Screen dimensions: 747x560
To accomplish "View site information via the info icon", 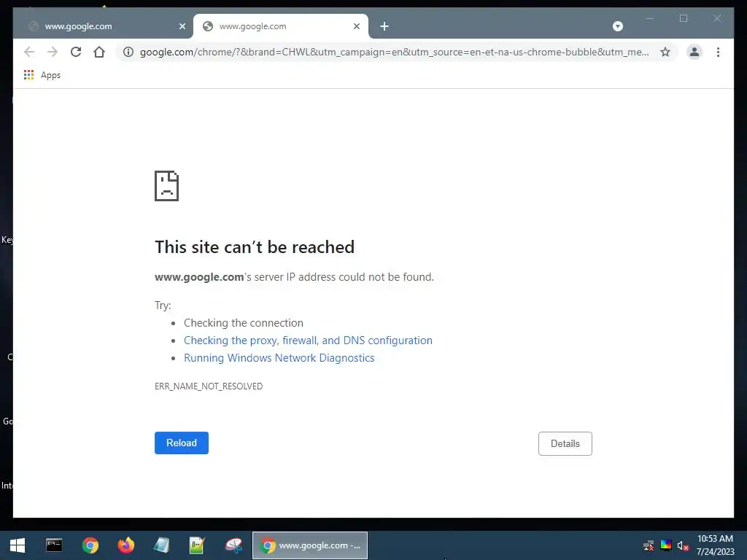I will (128, 52).
